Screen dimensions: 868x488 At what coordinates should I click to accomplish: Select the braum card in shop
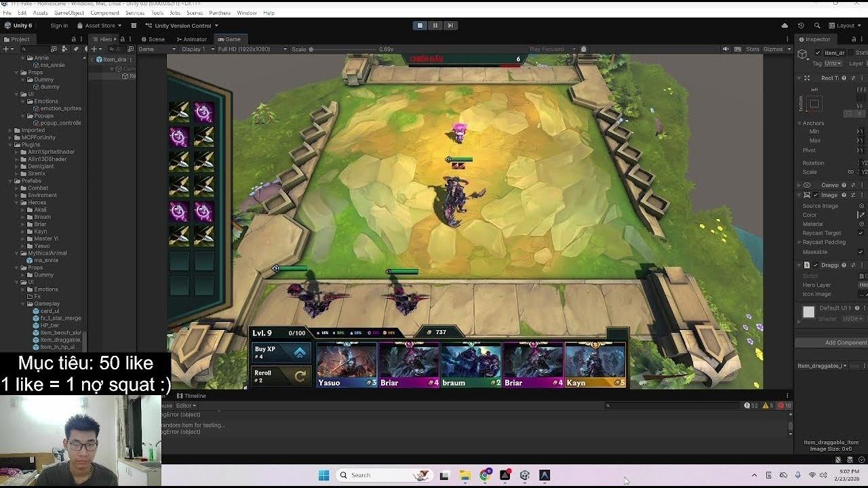pos(471,365)
